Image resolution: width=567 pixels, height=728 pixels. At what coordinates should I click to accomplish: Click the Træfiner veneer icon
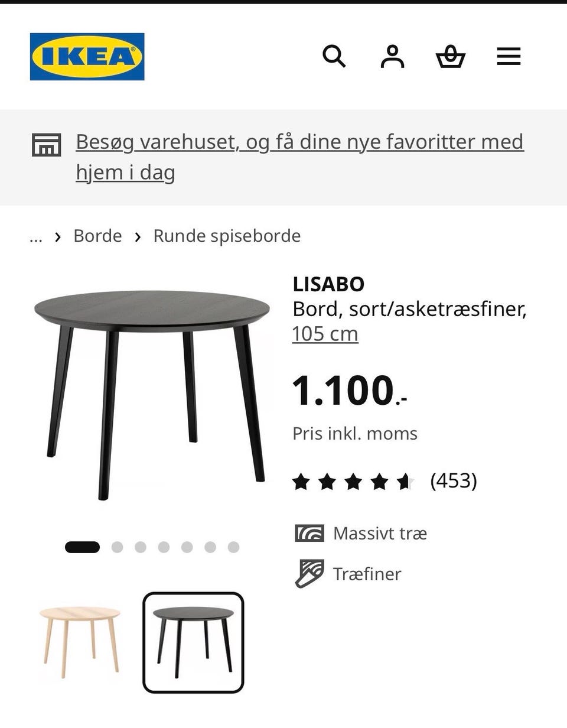309,574
